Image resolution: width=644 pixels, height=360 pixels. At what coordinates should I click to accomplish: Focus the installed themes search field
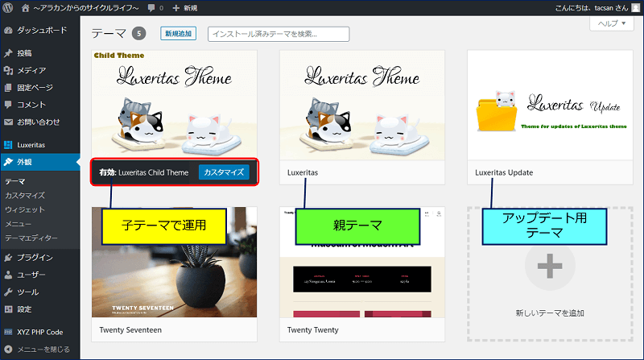pyautogui.click(x=279, y=34)
